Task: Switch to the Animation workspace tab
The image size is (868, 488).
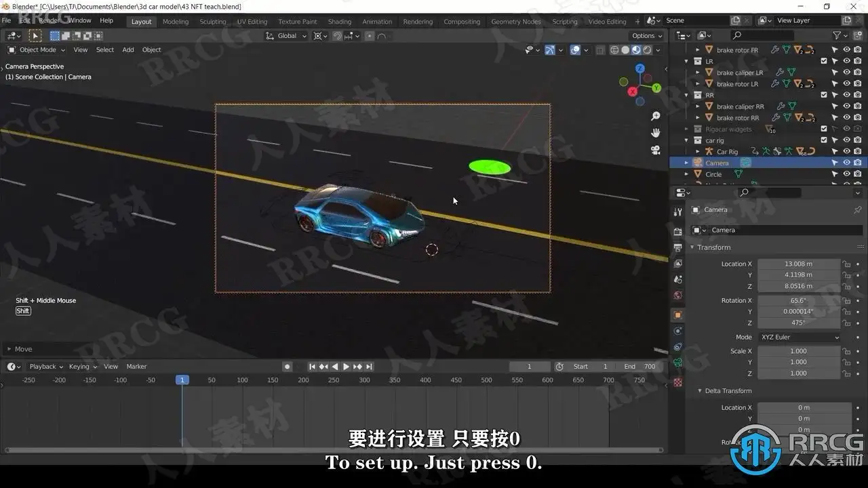Action: click(x=377, y=22)
